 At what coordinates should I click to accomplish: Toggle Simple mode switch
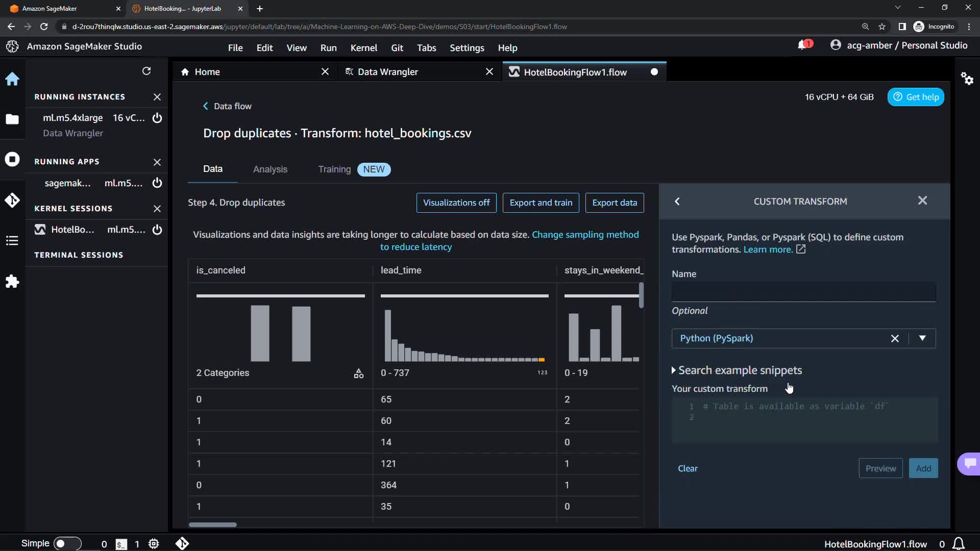[67, 543]
